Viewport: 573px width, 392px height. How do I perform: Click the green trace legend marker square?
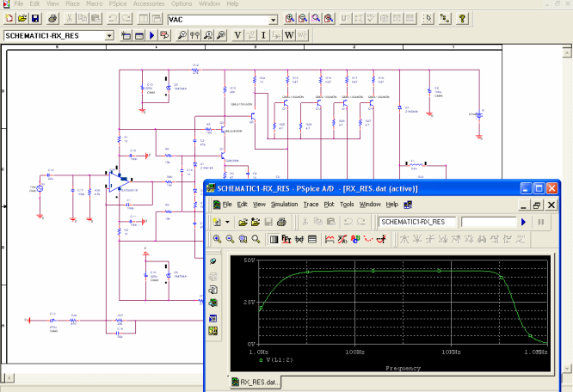pyautogui.click(x=262, y=360)
